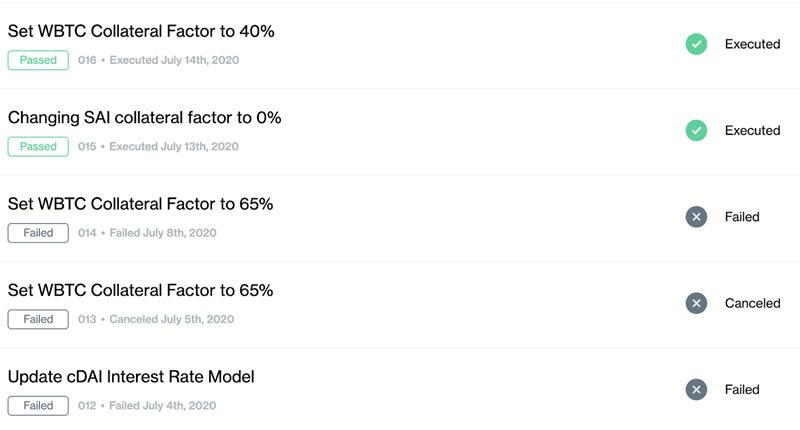Click "Failed July 4th, 2020" date text
Image resolution: width=800 pixels, height=430 pixels.
coord(162,406)
